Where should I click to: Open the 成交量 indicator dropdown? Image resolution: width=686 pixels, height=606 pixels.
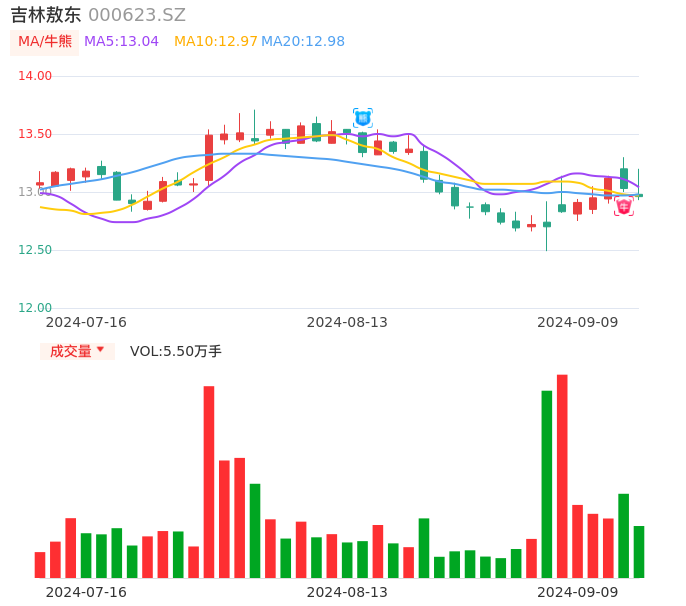click(77, 351)
